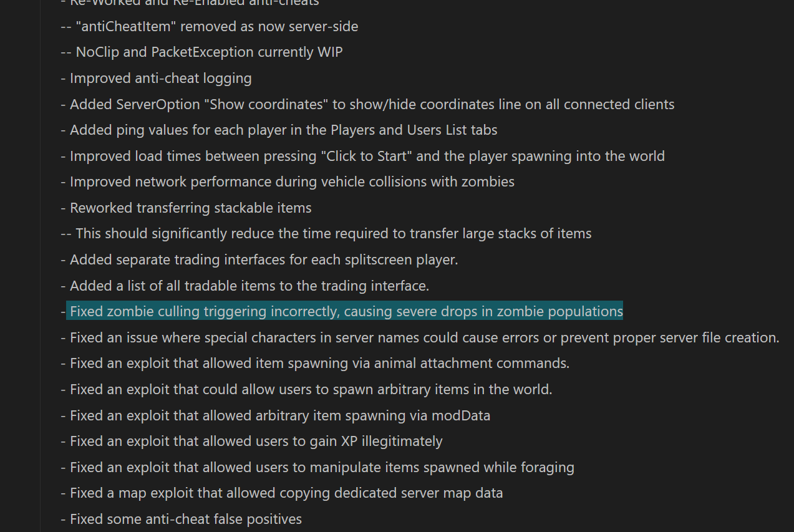Click the splitscreen trading interfaces line
Image resolution: width=794 pixels, height=532 pixels.
(x=259, y=259)
